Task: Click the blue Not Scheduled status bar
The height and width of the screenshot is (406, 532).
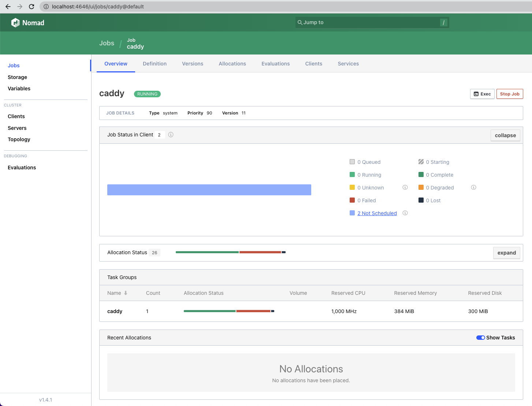Action: (x=209, y=190)
